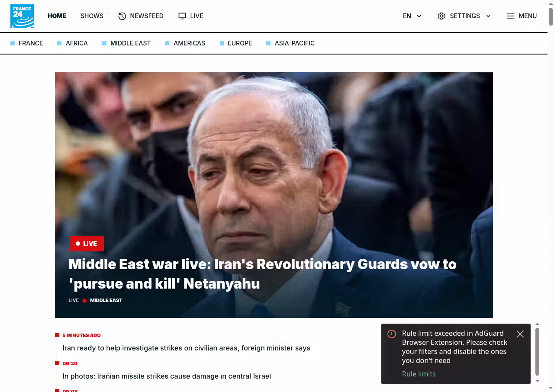Image resolution: width=554 pixels, height=392 pixels.
Task: Click the Live TV screen icon
Action: [x=182, y=16]
